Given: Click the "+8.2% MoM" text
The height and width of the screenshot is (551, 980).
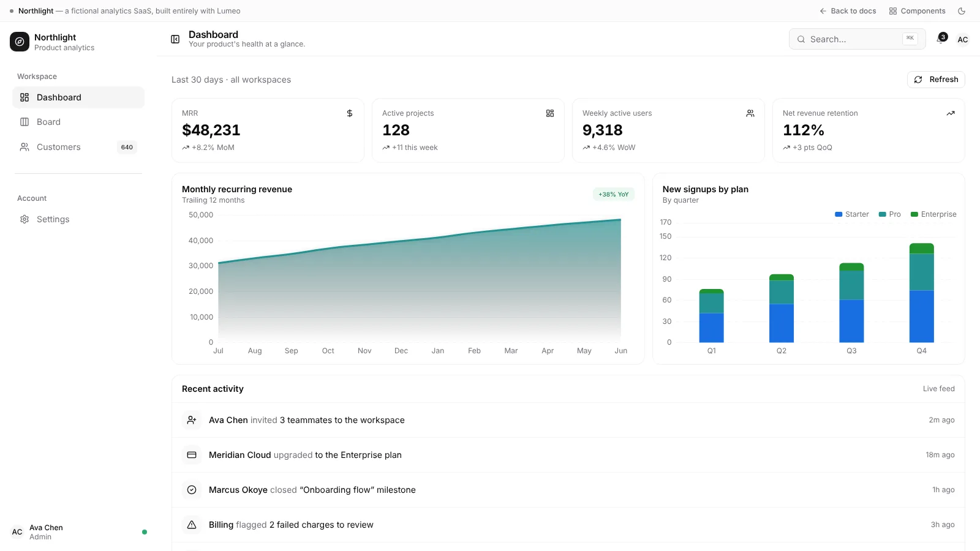Looking at the screenshot, I should point(213,148).
